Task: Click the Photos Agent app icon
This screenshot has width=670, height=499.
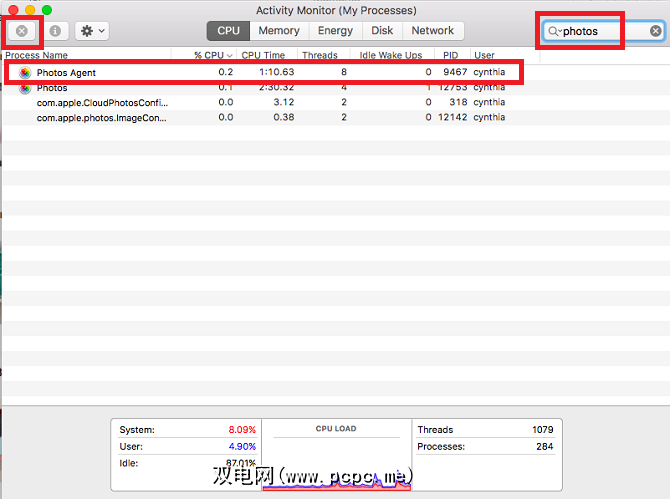Action: coord(25,73)
